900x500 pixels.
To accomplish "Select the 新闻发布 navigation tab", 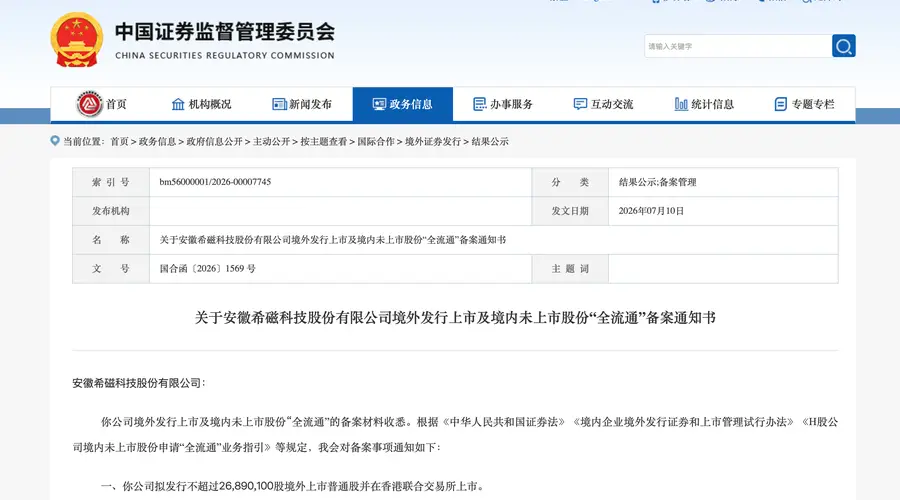I will pyautogui.click(x=302, y=104).
